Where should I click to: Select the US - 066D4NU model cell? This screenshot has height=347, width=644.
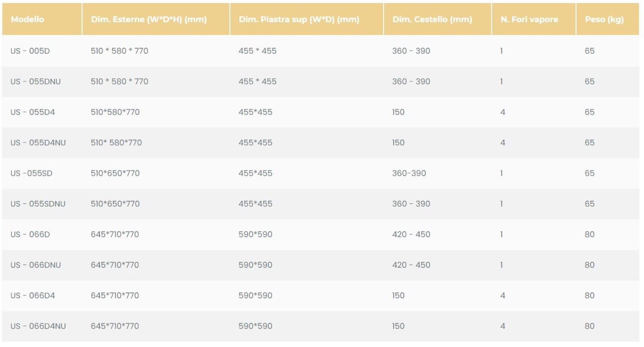click(x=38, y=326)
